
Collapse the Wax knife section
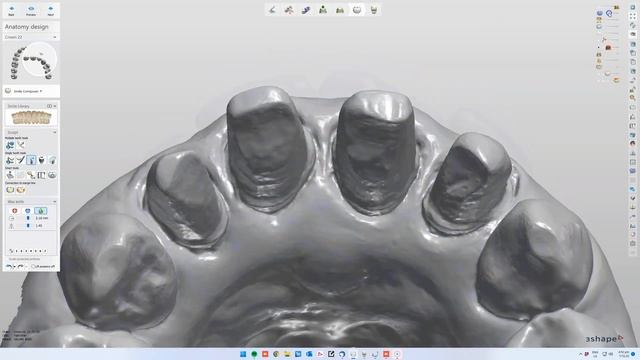55,202
